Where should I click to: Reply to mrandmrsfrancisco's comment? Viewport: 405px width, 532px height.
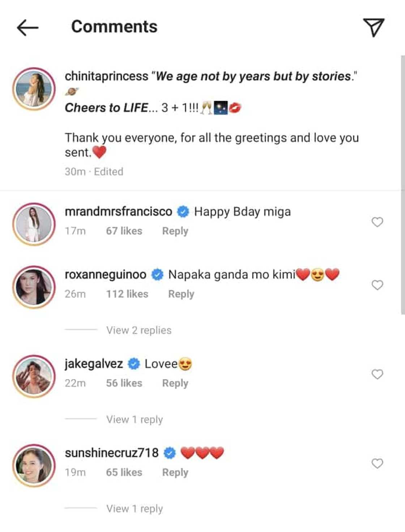coord(175,231)
